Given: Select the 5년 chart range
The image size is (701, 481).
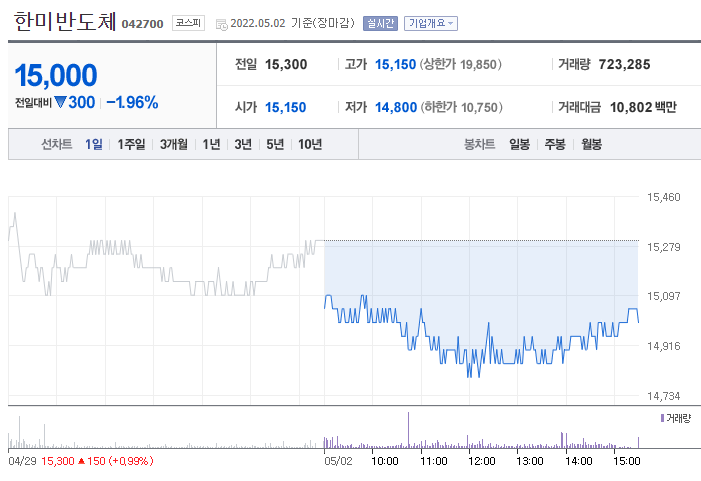Looking at the screenshot, I should [275, 144].
